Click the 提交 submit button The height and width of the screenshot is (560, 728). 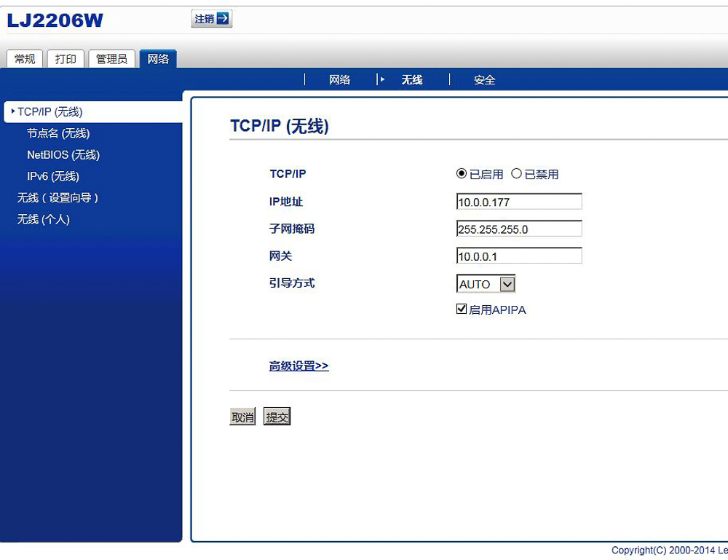coord(277,416)
